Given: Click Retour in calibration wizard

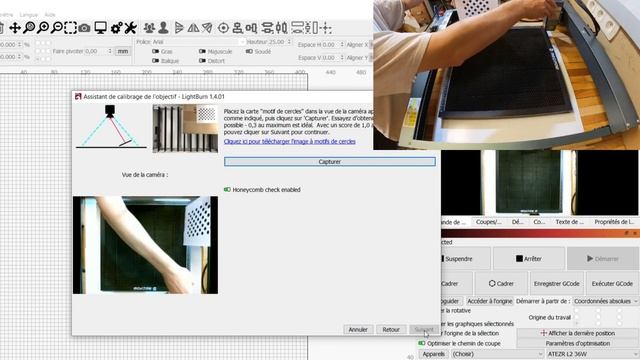Looking at the screenshot, I should pos(391,329).
